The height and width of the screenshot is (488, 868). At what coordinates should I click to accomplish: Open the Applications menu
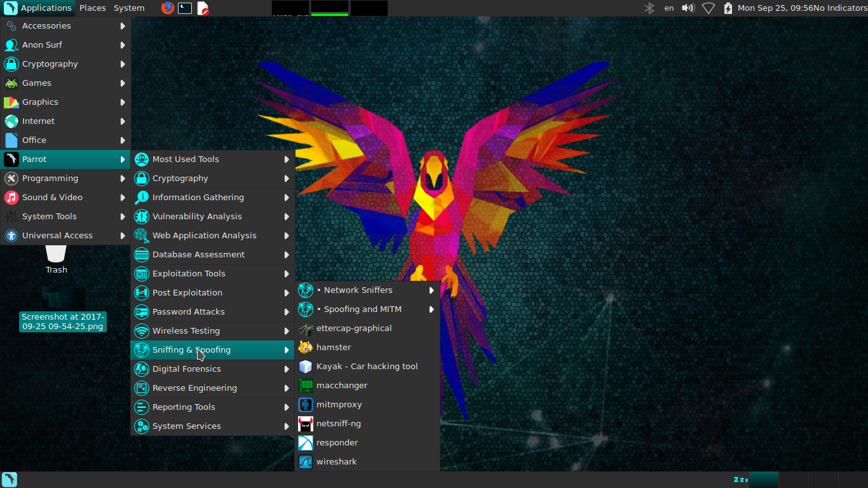pos(37,8)
